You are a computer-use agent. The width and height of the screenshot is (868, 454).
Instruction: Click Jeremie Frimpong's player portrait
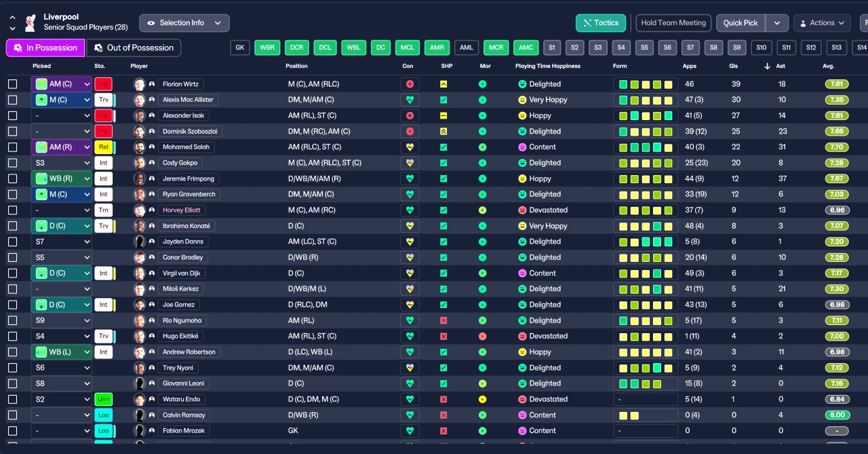pyautogui.click(x=140, y=178)
